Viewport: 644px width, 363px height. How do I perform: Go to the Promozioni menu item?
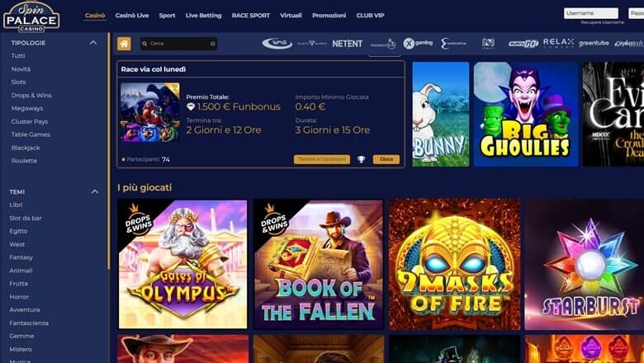(x=329, y=16)
